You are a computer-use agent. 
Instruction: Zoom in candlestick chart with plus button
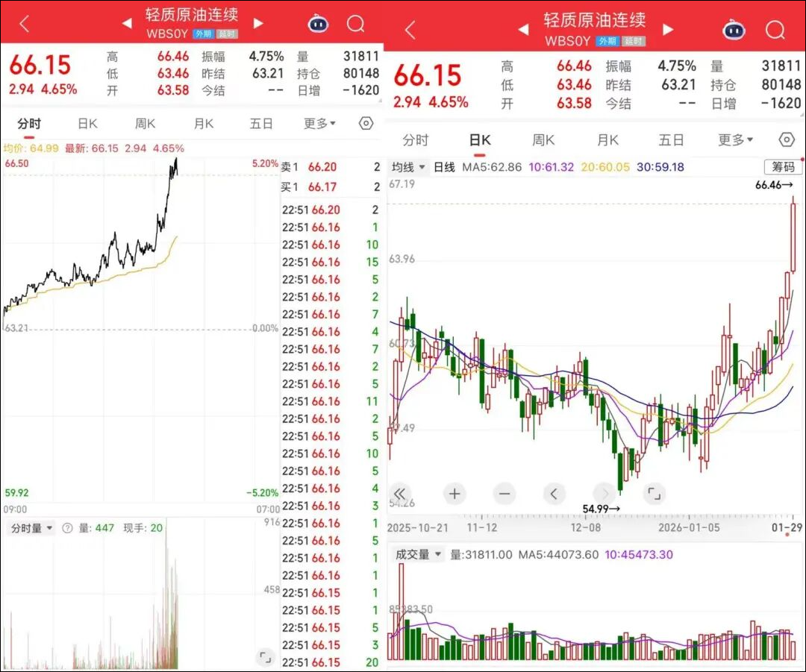[454, 494]
